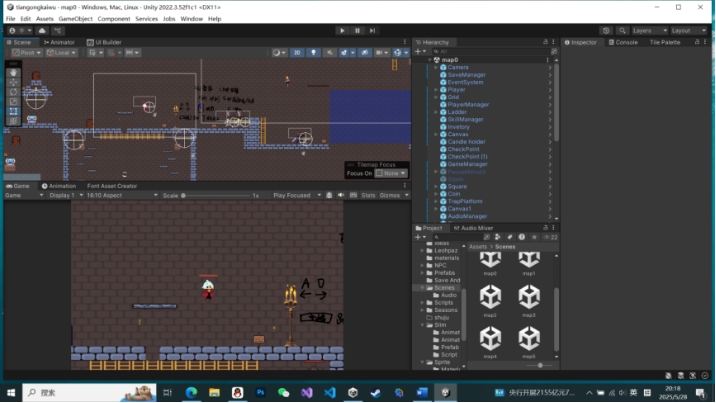Viewport: 716px width, 403px height.
Task: Click the Pause button in the toolbar
Action: [x=358, y=31]
